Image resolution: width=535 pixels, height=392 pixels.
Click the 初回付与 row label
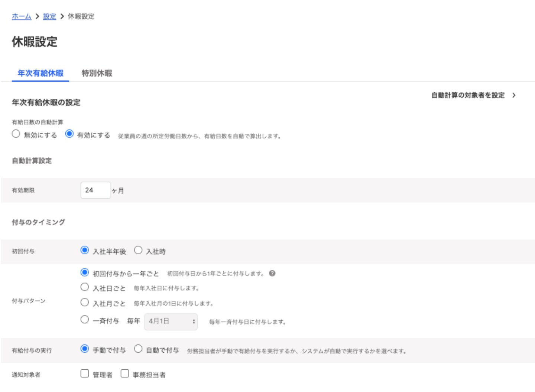[23, 252]
